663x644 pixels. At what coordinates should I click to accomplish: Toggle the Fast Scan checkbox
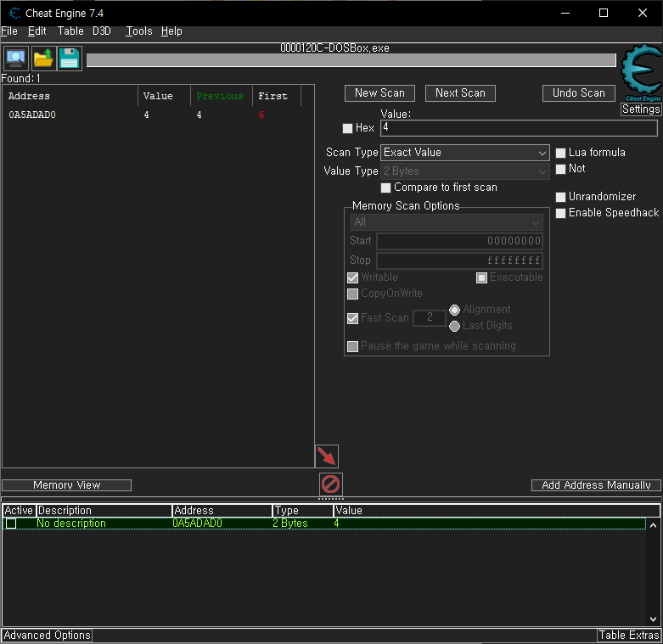click(352, 318)
